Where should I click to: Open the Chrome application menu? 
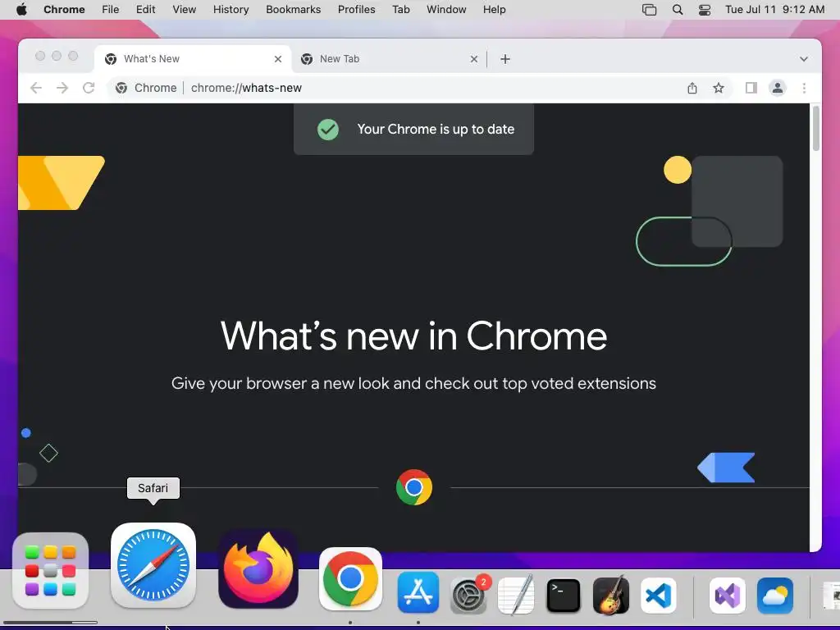[x=64, y=10]
